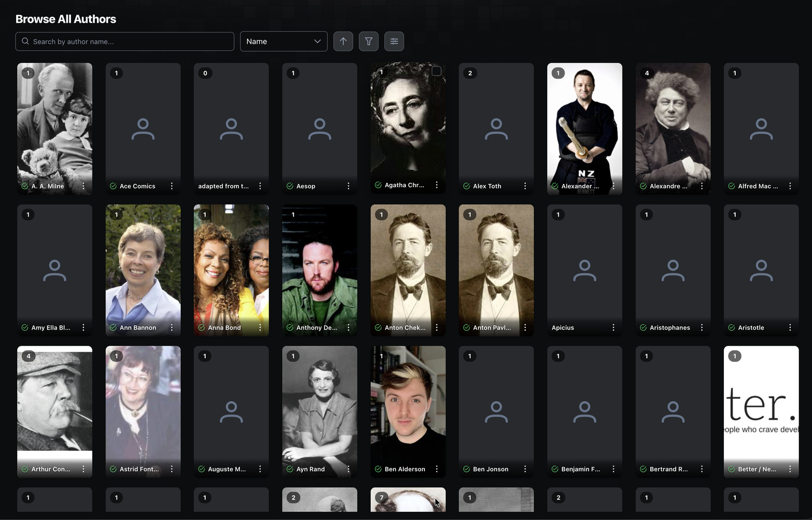This screenshot has height=520, width=812.
Task: Open the three-dot menu for Ann Bannon
Action: click(x=172, y=328)
